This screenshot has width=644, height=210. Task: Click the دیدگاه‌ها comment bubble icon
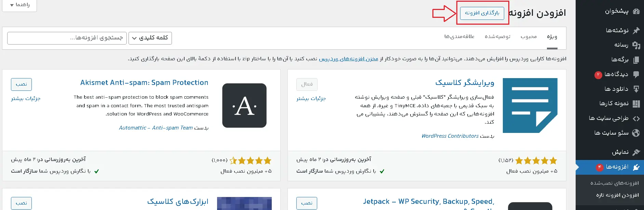[x=636, y=74]
